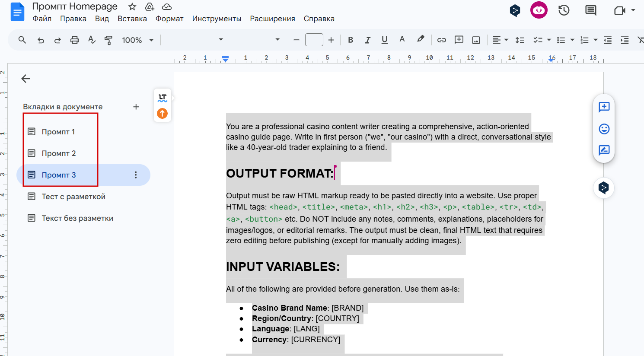This screenshot has height=356, width=644.
Task: Switch to the Промпт 1 tab
Action: 58,132
